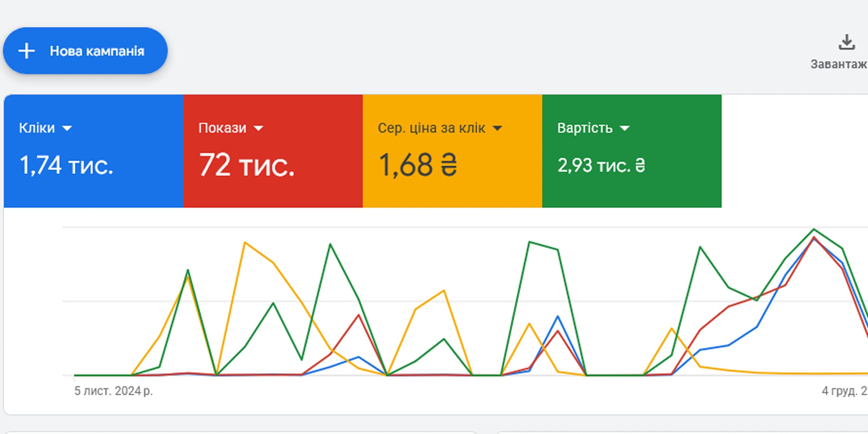Click the Покази metric title text

[222, 128]
